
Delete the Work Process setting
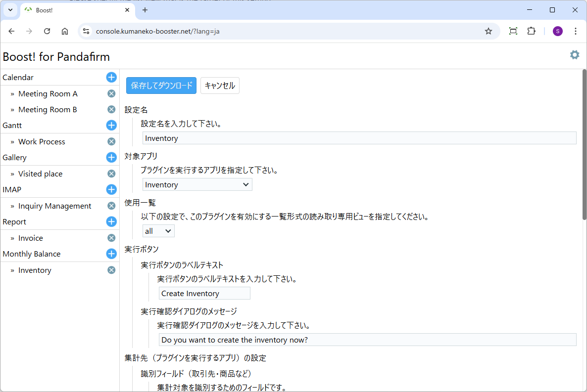click(x=111, y=141)
